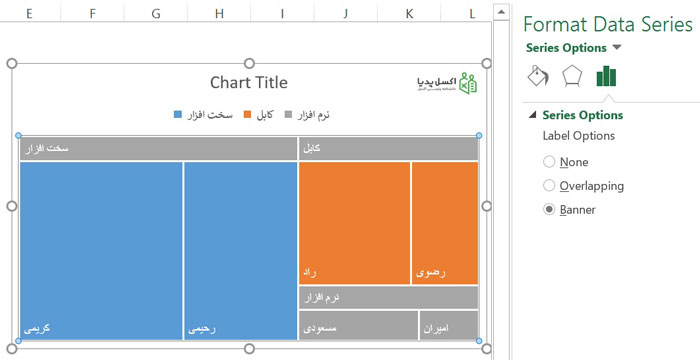The width and height of the screenshot is (700, 360).
Task: Open the Series Options bar chart tab
Action: [606, 76]
